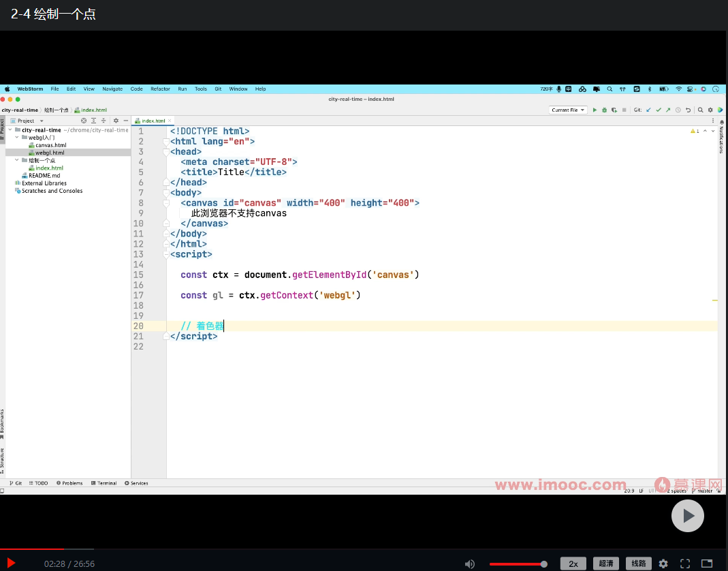Open the Refactor menu
The width and height of the screenshot is (728, 571).
tap(160, 89)
